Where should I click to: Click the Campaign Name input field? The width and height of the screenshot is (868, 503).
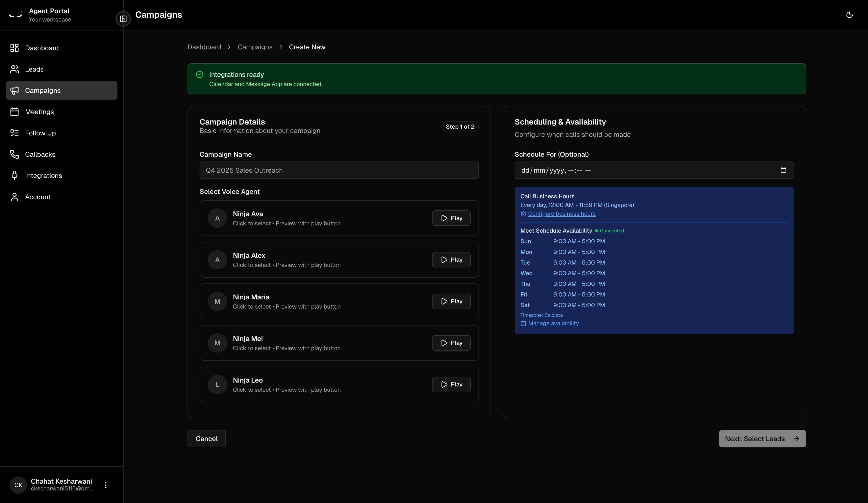point(339,170)
